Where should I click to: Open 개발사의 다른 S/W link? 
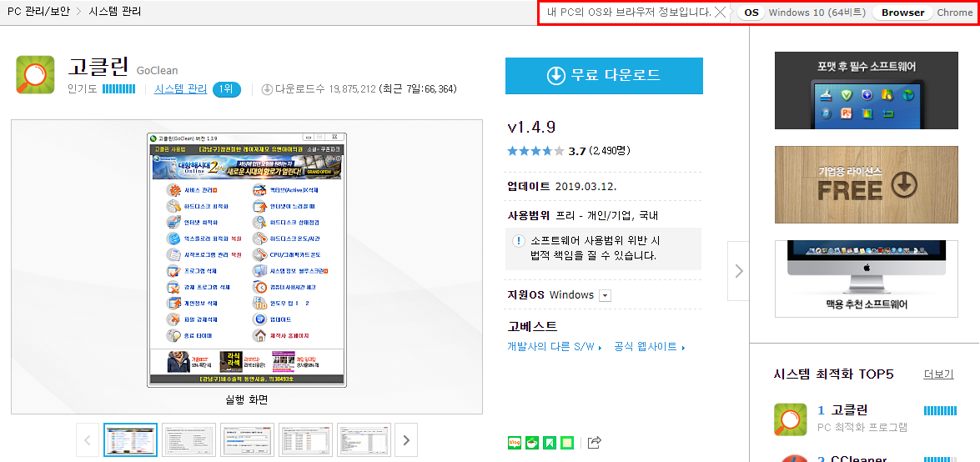coord(555,346)
